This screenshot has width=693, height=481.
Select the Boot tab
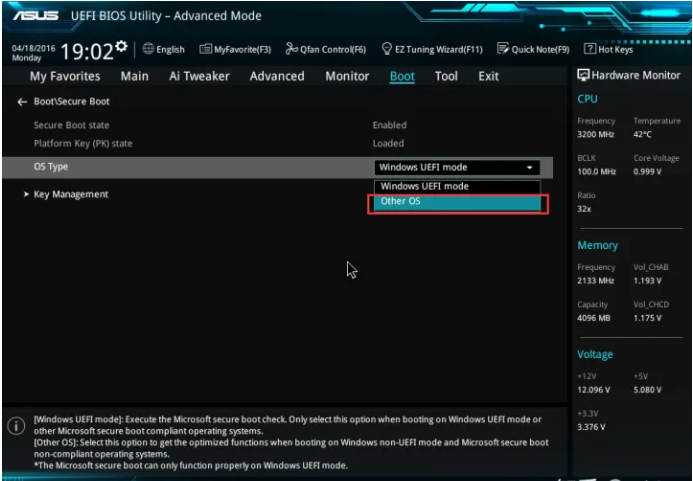pyautogui.click(x=402, y=76)
